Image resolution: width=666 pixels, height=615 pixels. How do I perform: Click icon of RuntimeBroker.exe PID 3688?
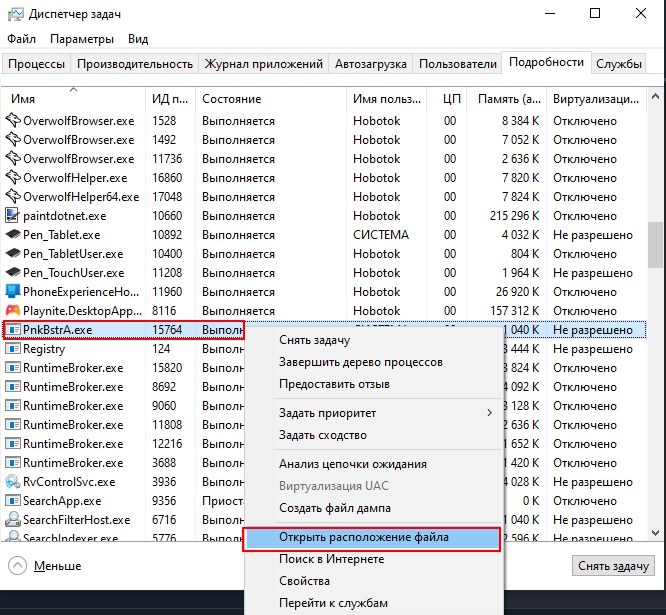coord(13,463)
